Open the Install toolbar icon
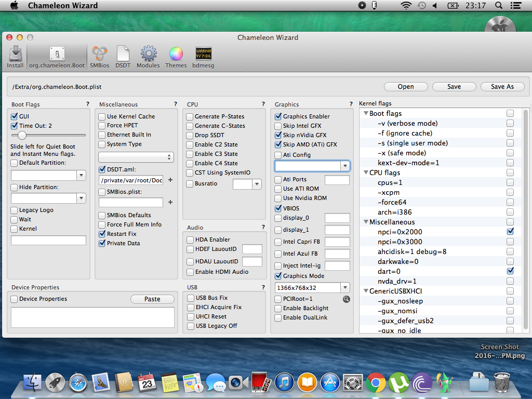 pyautogui.click(x=15, y=57)
